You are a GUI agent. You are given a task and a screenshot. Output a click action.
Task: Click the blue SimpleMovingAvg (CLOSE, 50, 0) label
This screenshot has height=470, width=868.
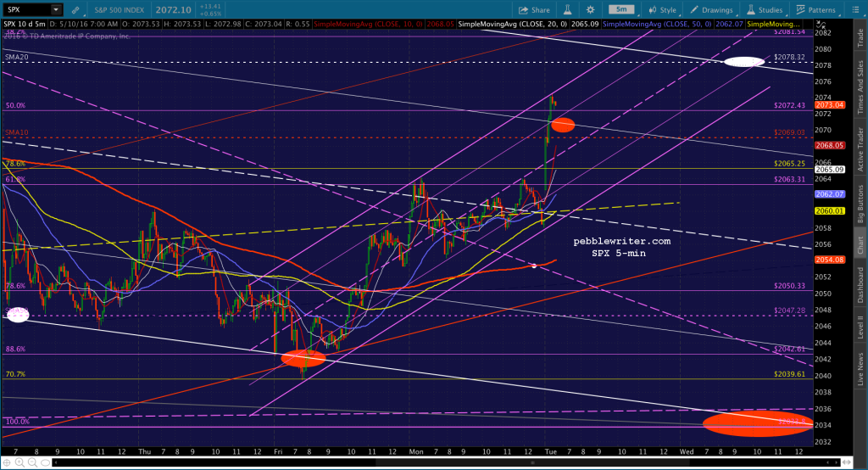click(x=657, y=25)
